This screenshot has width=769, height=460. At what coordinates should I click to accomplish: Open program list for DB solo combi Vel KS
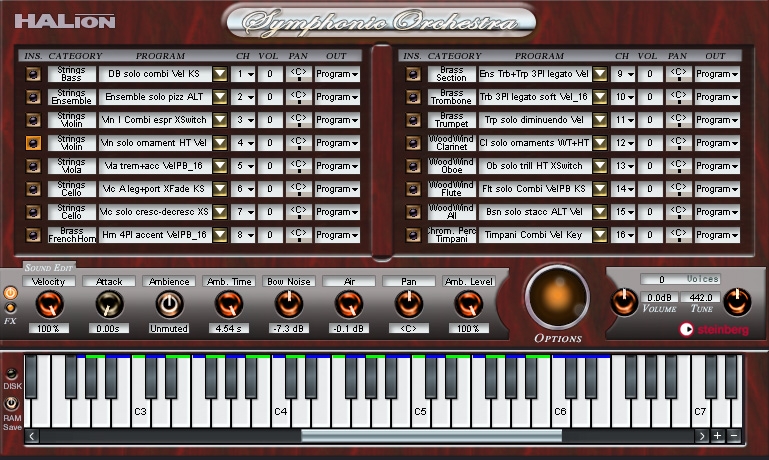[x=220, y=74]
